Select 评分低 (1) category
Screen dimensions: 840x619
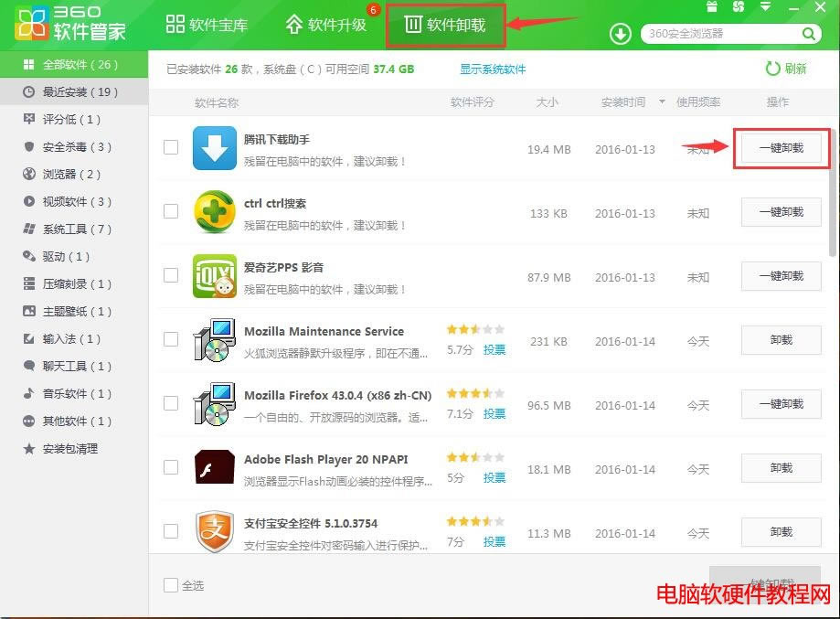(x=74, y=120)
